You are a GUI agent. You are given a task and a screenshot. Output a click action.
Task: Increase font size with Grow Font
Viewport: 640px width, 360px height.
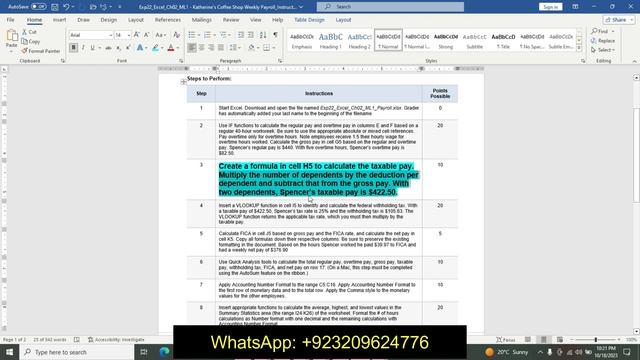click(x=137, y=35)
